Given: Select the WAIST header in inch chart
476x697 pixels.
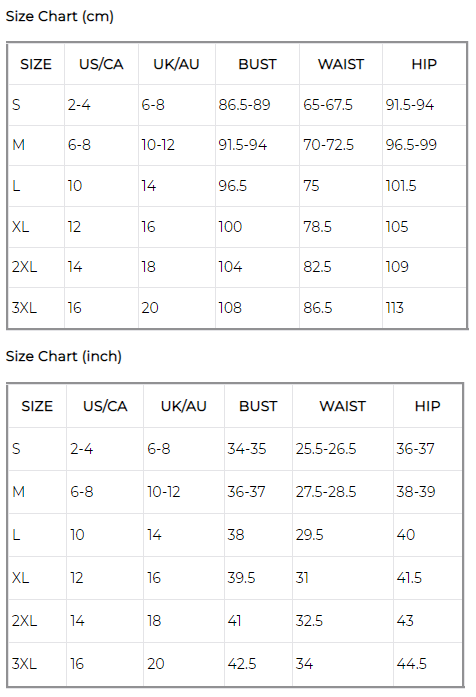Looking at the screenshot, I should 343,406.
